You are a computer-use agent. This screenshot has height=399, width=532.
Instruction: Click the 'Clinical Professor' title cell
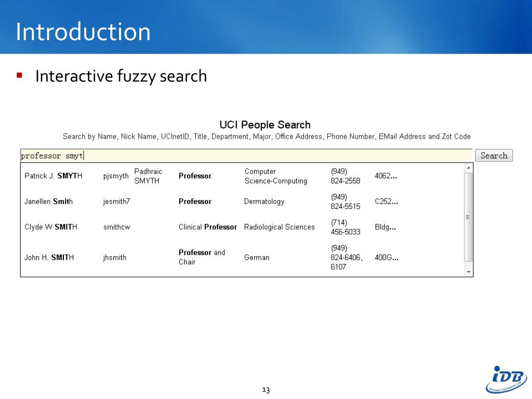point(208,227)
